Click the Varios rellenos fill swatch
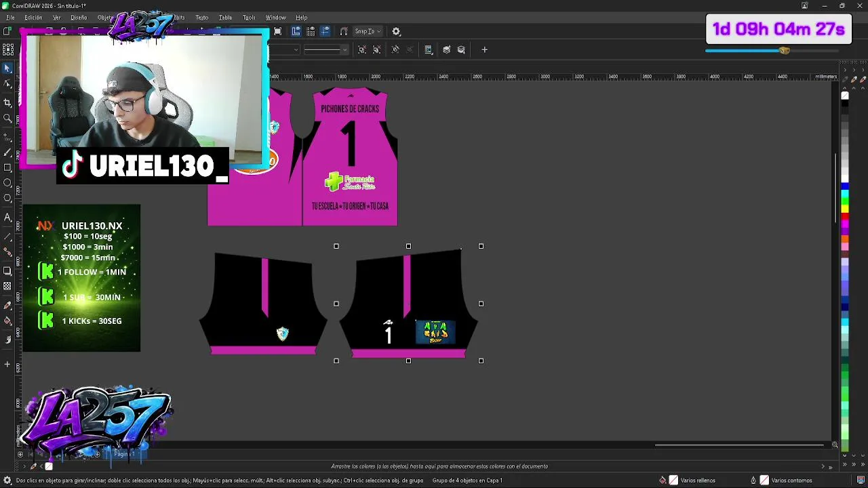Image resolution: width=868 pixels, height=488 pixels. (673, 481)
